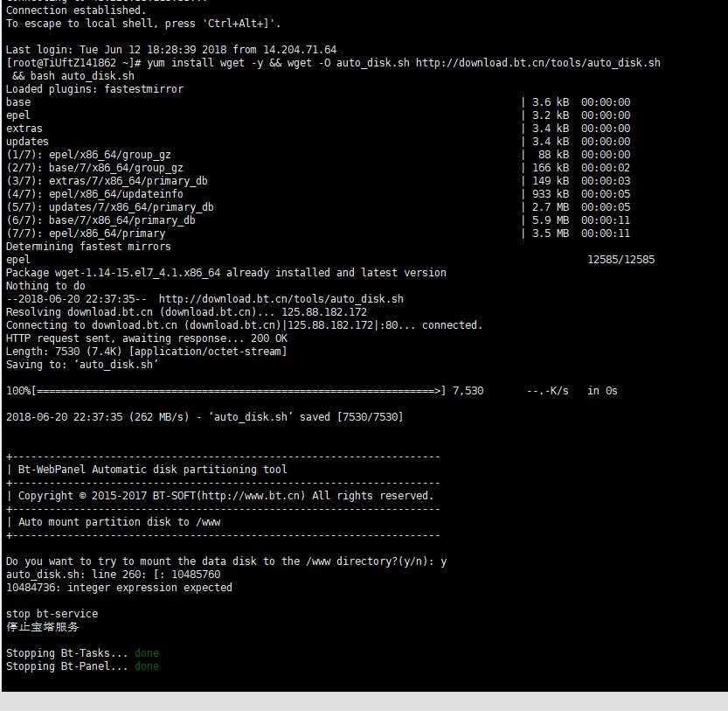This screenshot has width=728, height=711.
Task: Click the "'auto_disk.sh' saved [7530/7530]" line
Action: point(307,417)
